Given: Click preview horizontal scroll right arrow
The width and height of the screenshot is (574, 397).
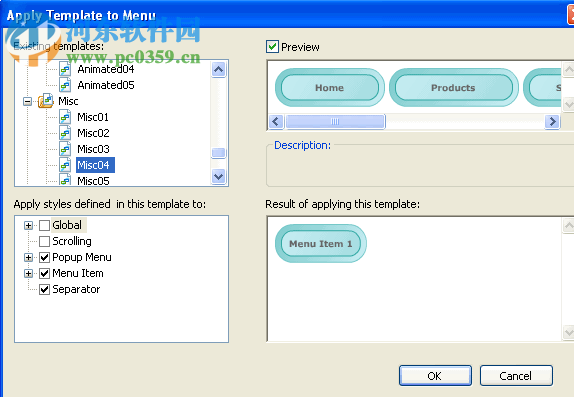Looking at the screenshot, I should (552, 121).
